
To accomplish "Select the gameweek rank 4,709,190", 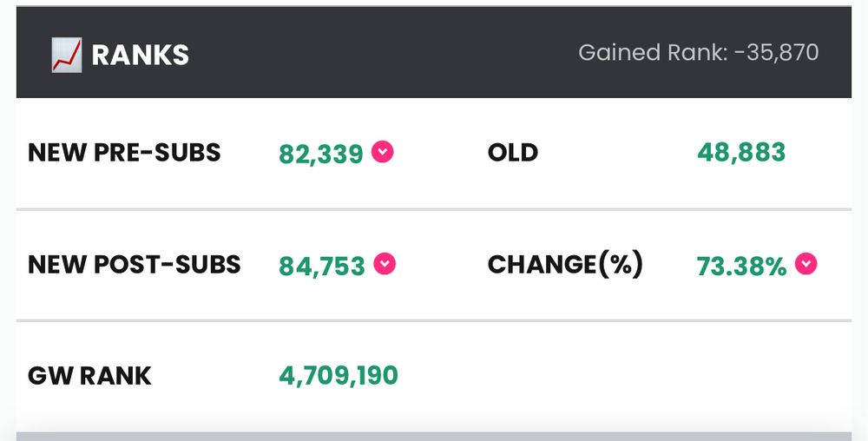I will pos(339,376).
